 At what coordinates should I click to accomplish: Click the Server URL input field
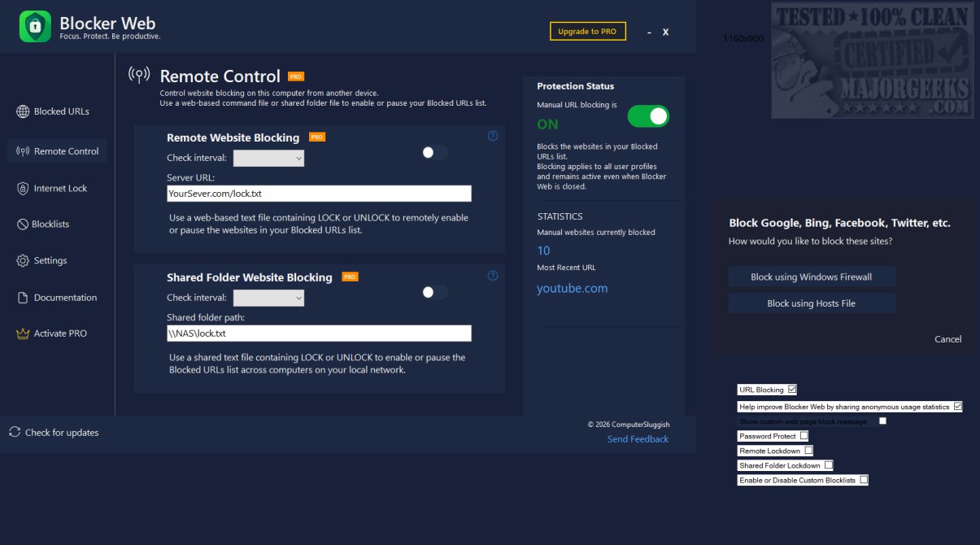tap(319, 194)
